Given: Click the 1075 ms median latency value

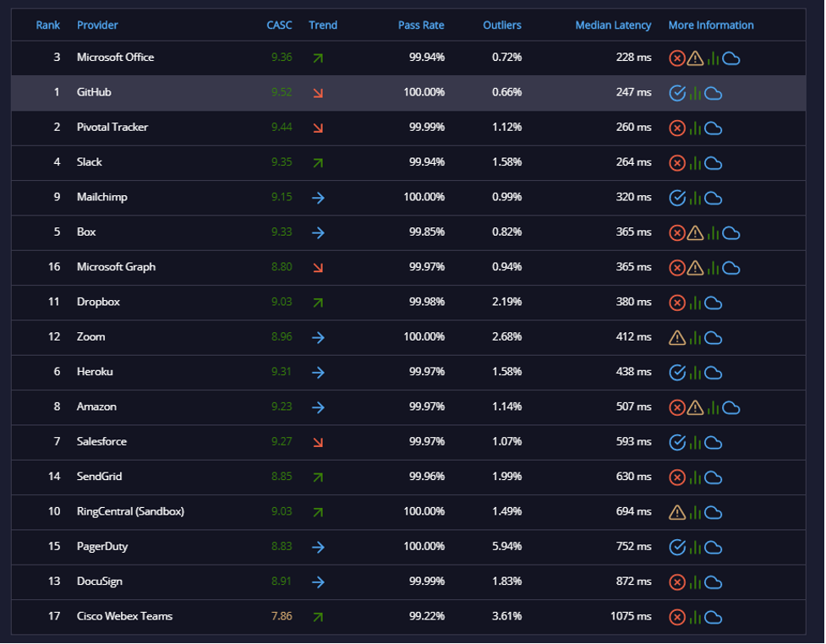Looking at the screenshot, I should [631, 616].
